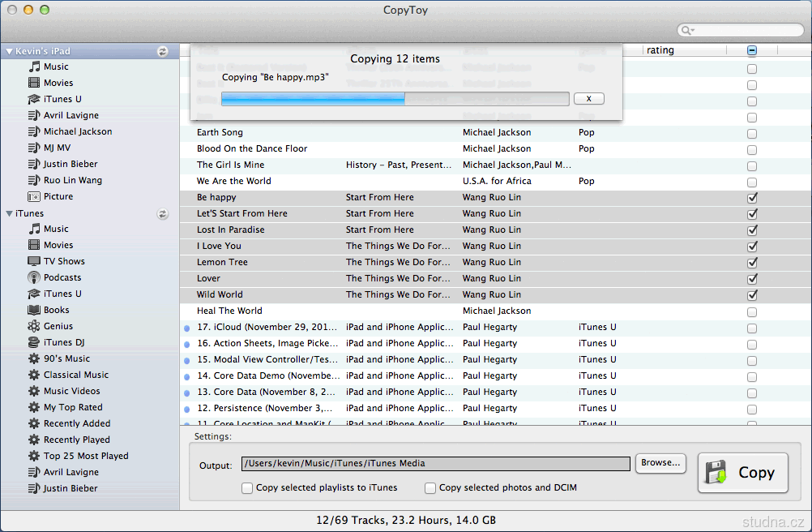The image size is (812, 532).
Task: Select 14. Core Data Demo entry
Action: point(495,375)
